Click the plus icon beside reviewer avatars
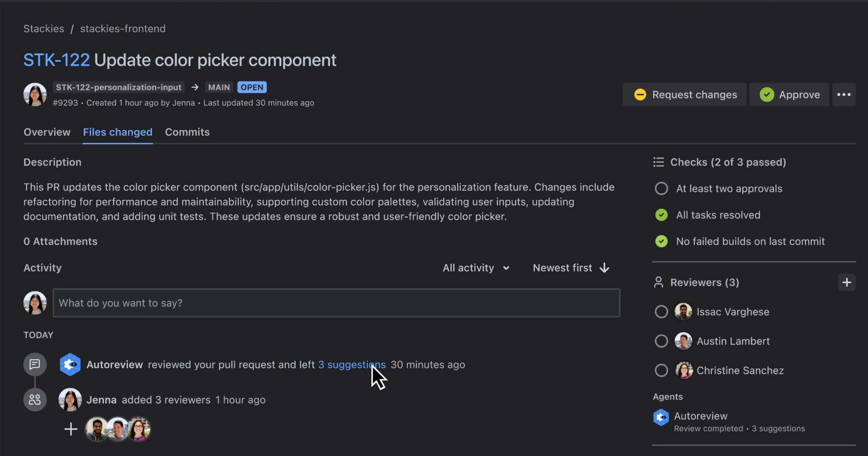 point(71,429)
